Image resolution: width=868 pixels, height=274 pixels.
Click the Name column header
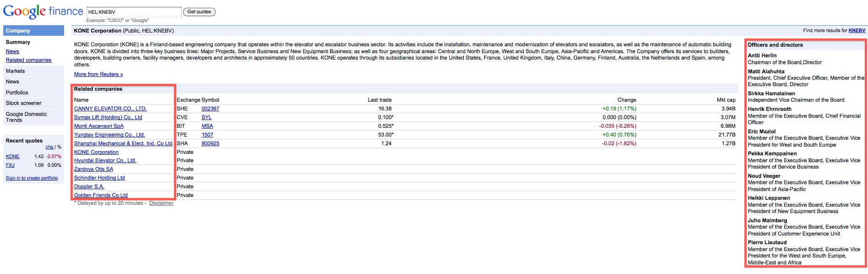coord(81,100)
